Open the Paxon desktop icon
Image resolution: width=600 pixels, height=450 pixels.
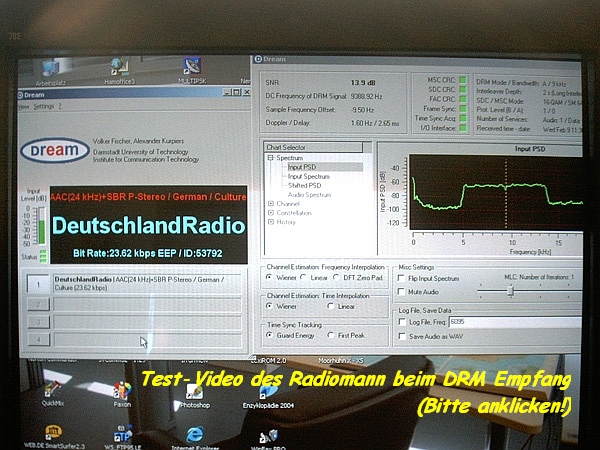[122, 394]
